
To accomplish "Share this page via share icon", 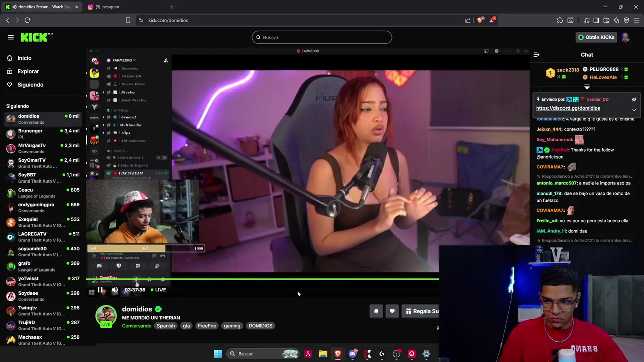I will pyautogui.click(x=468, y=20).
